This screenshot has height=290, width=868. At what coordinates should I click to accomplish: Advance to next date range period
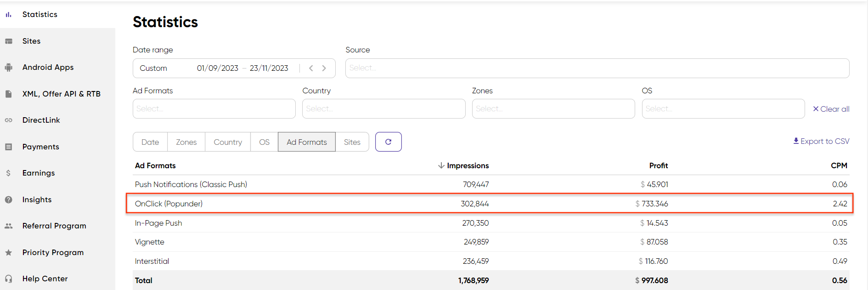pos(324,68)
